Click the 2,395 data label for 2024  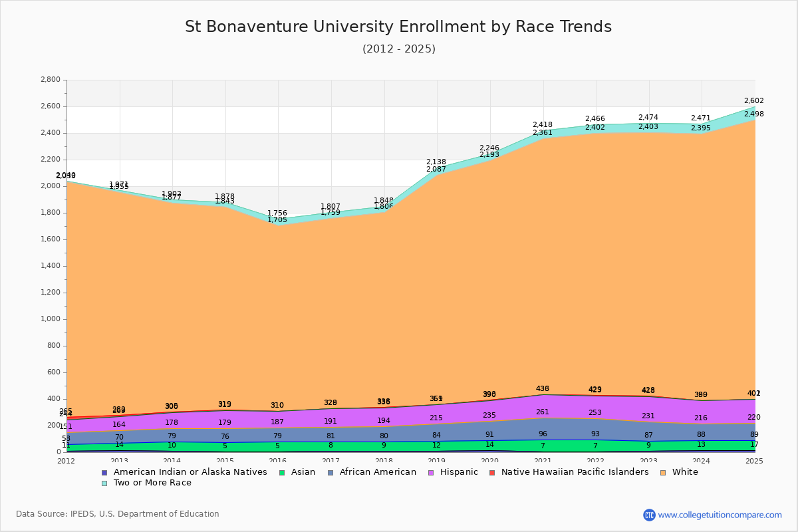(701, 128)
